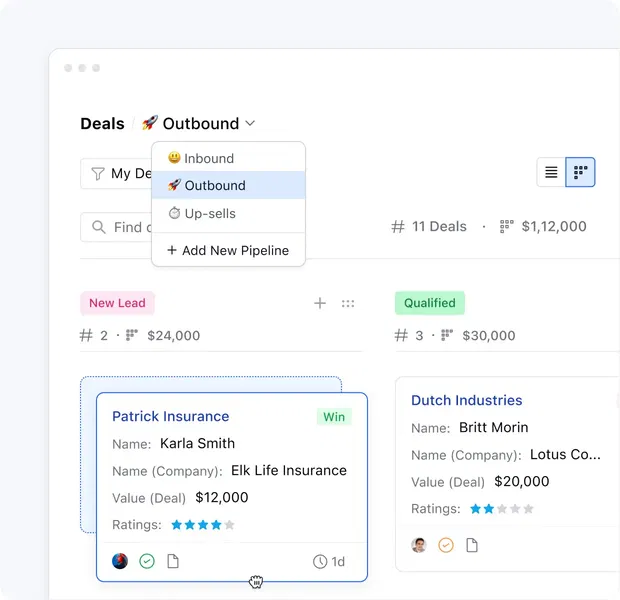Click owner avatar on Patrick Insurance card
Screen dimensions: 620x600
(120, 562)
